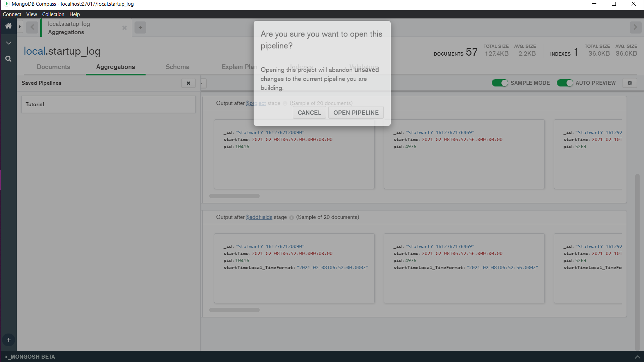
Task: Click the pipeline panel toggle beside Saved Pipelines
Action: (x=203, y=83)
